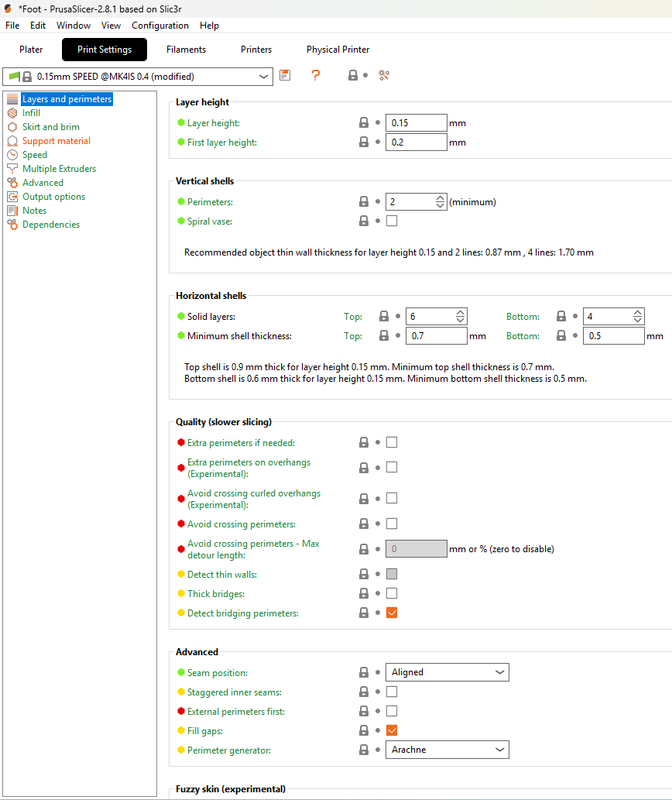
Task: Toggle Extra perimeters on overhangs checkbox
Action: 392,467
